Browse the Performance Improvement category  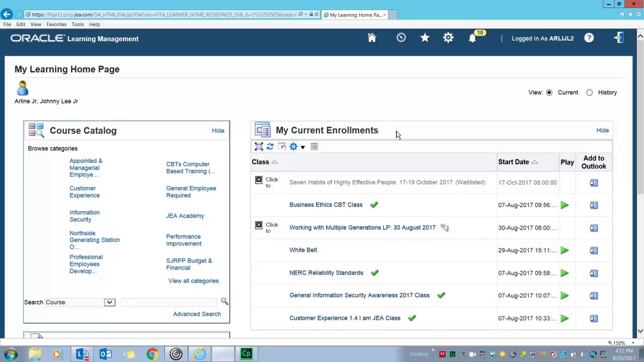click(184, 240)
